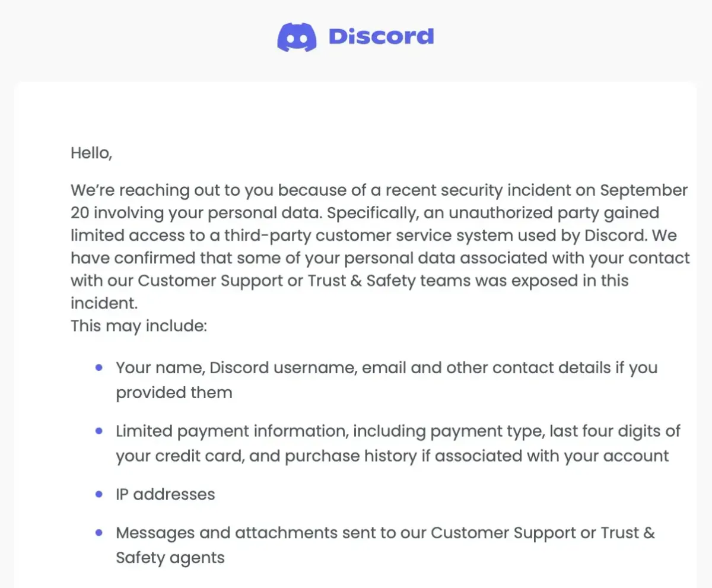This screenshot has width=712, height=588.
Task: Click the bullet dot before "Messages and attachments"
Action: (98, 533)
